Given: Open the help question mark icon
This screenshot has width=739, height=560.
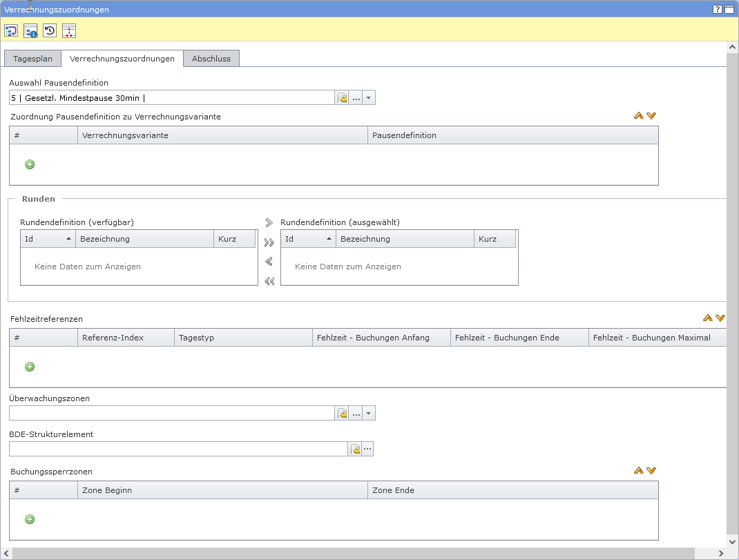Looking at the screenshot, I should tap(718, 10).
